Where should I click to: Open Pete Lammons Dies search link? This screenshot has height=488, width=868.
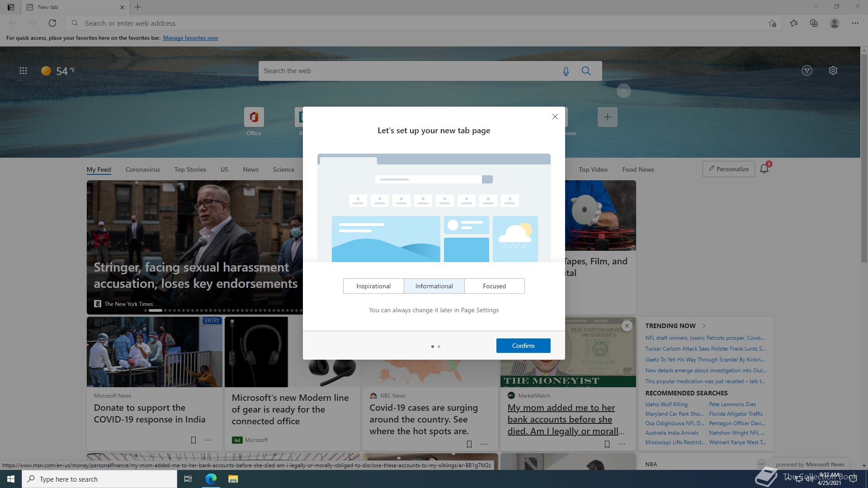[732, 404]
